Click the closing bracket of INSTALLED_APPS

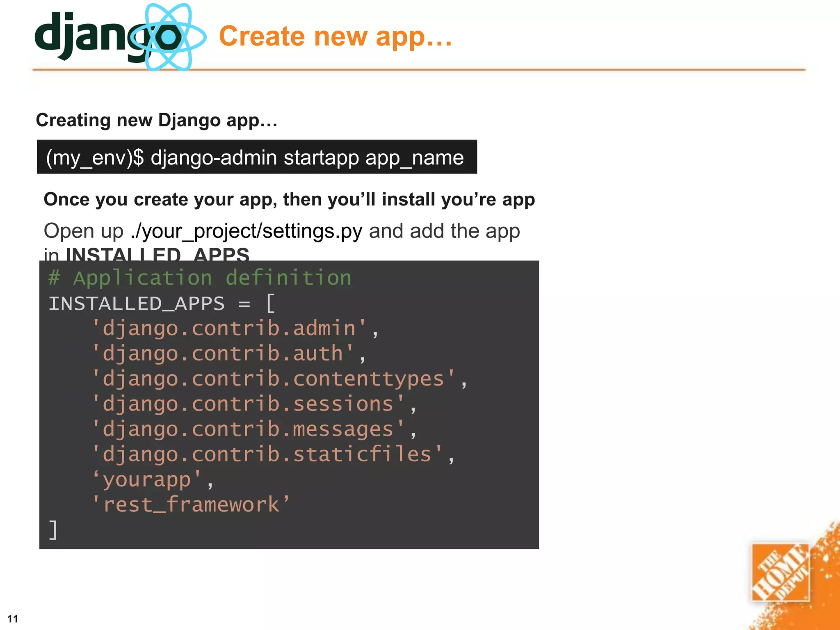[53, 530]
